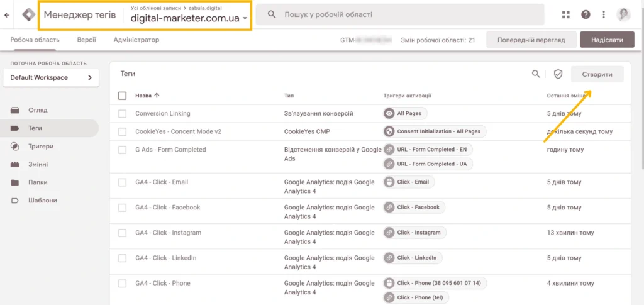This screenshot has height=305, width=644.
Task: Check the CookieYes - Concent Mode v2 checkbox
Action: (122, 132)
